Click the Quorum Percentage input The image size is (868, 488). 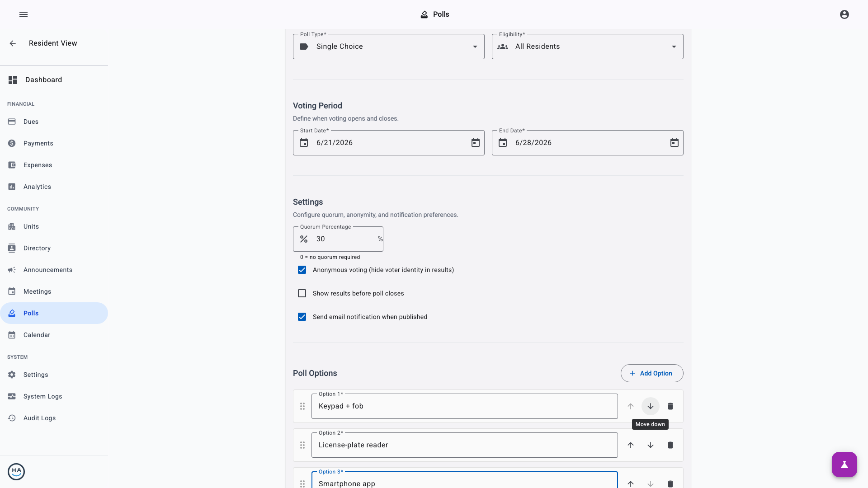[338, 239]
